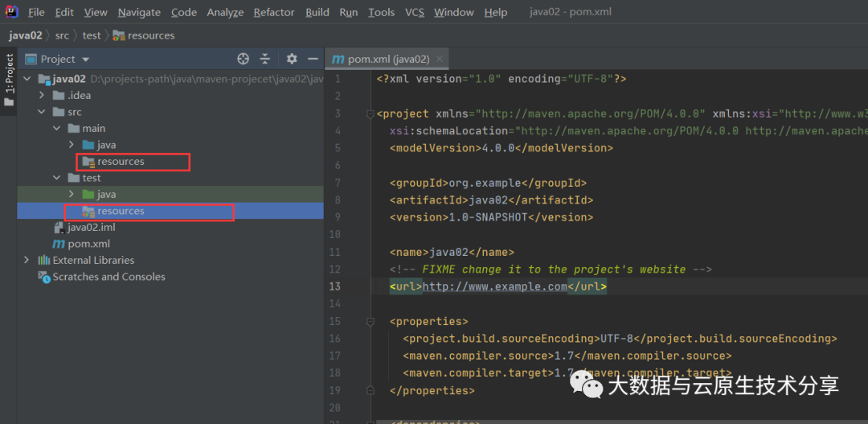Expand External Libraries node
This screenshot has height=424, width=868.
coord(27,261)
